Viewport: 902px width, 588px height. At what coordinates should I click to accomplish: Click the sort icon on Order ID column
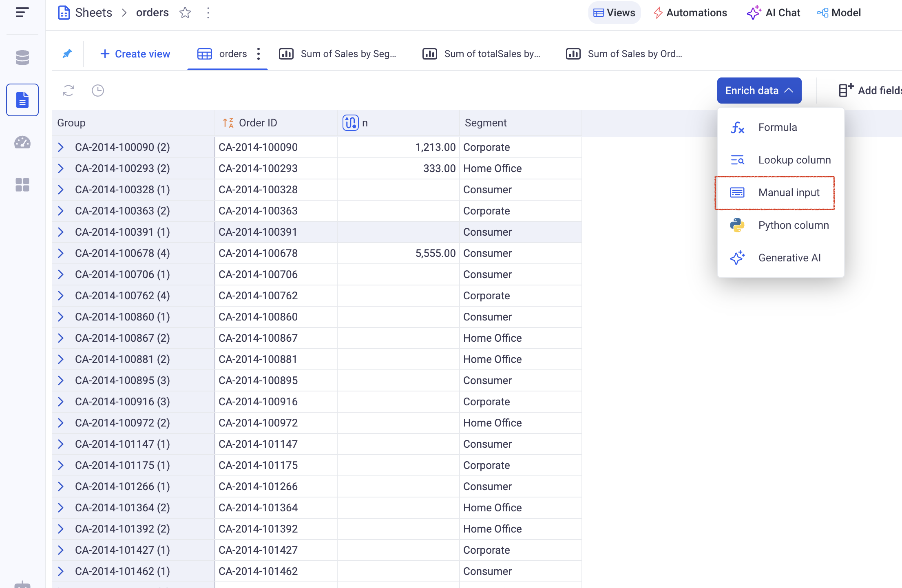coord(228,123)
